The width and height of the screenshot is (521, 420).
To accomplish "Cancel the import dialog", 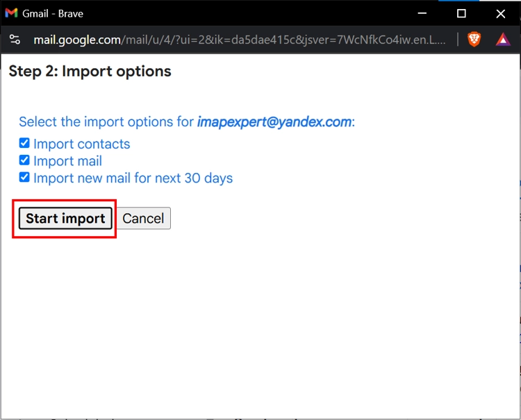I will pyautogui.click(x=143, y=218).
